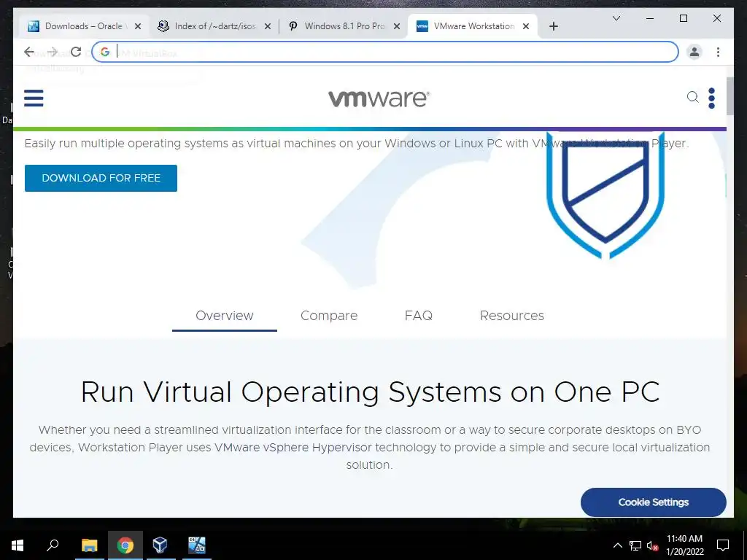Open the Action Center notifications icon
The height and width of the screenshot is (560, 747).
coord(723,545)
